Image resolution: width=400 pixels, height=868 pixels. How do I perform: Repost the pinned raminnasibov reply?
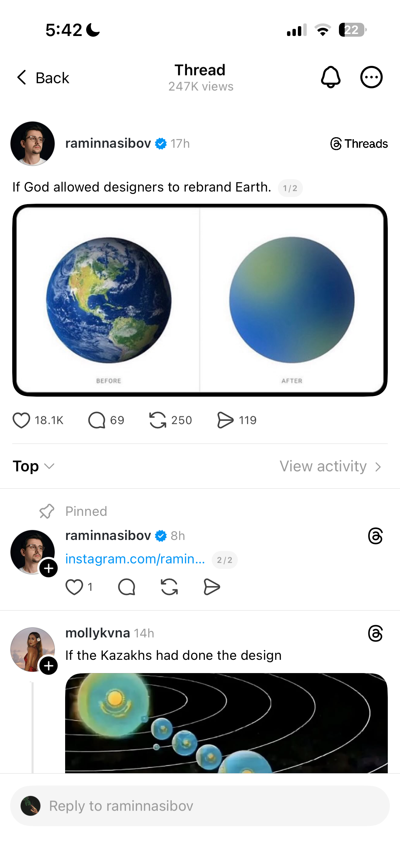pyautogui.click(x=169, y=587)
